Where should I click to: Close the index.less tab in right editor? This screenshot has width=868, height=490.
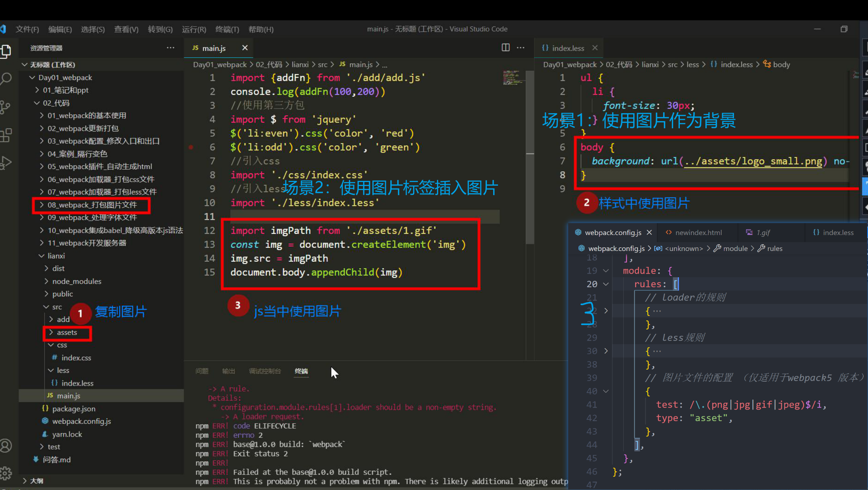coord(595,48)
